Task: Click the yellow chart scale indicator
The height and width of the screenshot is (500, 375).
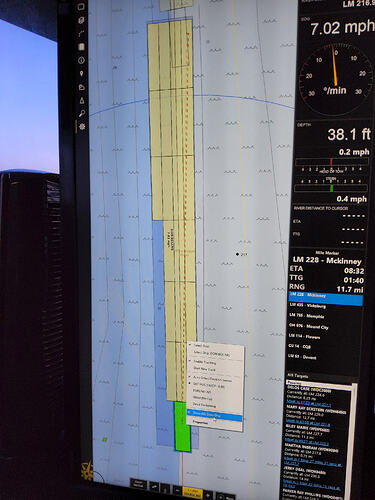Action: [x=193, y=492]
